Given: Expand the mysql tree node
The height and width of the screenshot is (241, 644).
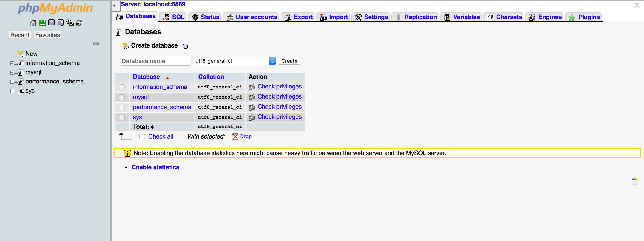Looking at the screenshot, I should click(x=12, y=72).
